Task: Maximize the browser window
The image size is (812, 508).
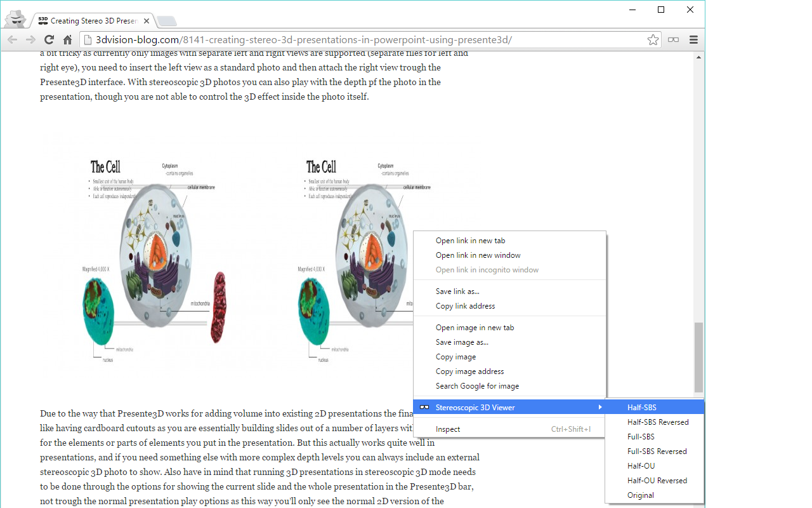Action: pyautogui.click(x=661, y=10)
